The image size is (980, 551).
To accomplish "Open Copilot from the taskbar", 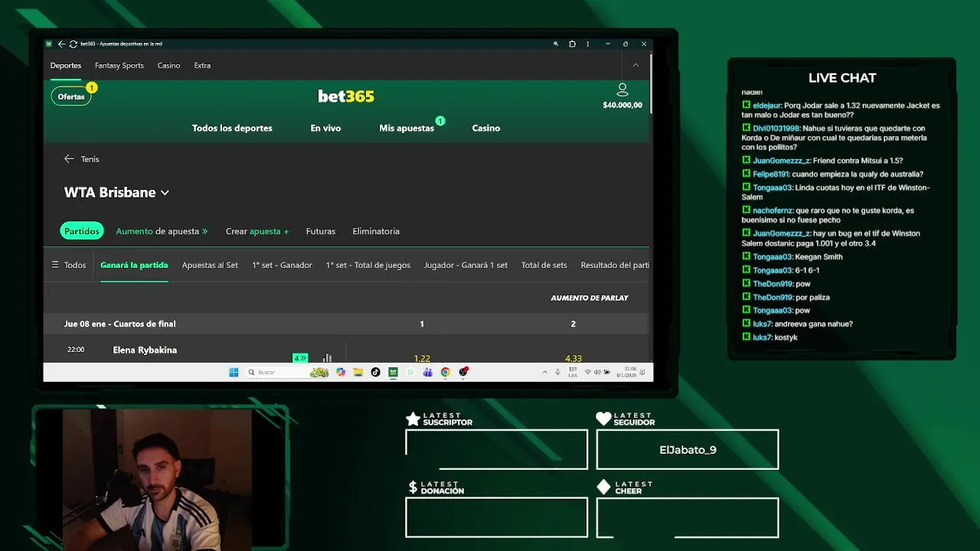I will (x=341, y=372).
